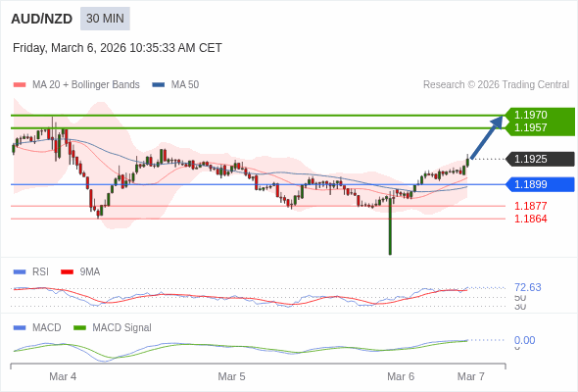Click the Mar 6 date axis label
This screenshot has height=392, width=578.
[x=401, y=376]
